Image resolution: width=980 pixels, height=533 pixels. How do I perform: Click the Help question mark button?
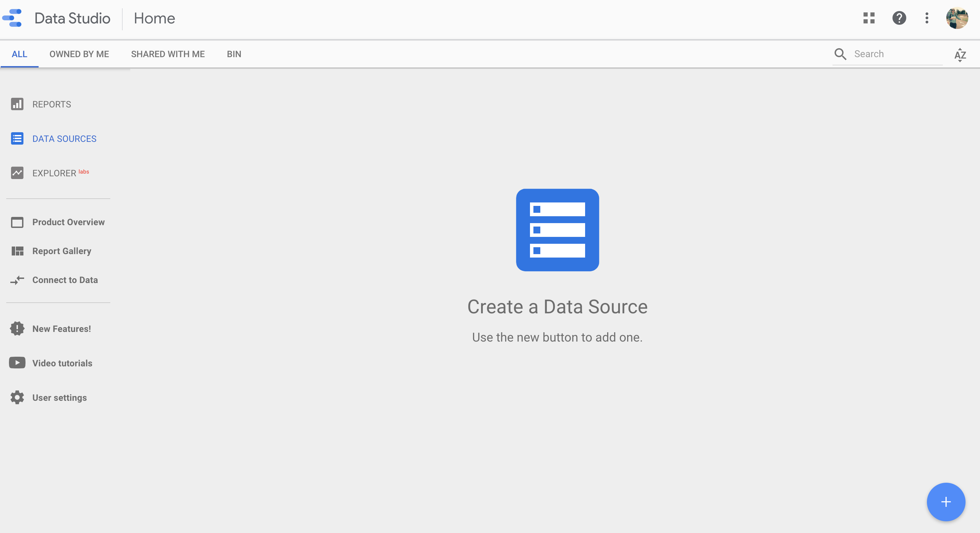[900, 18]
